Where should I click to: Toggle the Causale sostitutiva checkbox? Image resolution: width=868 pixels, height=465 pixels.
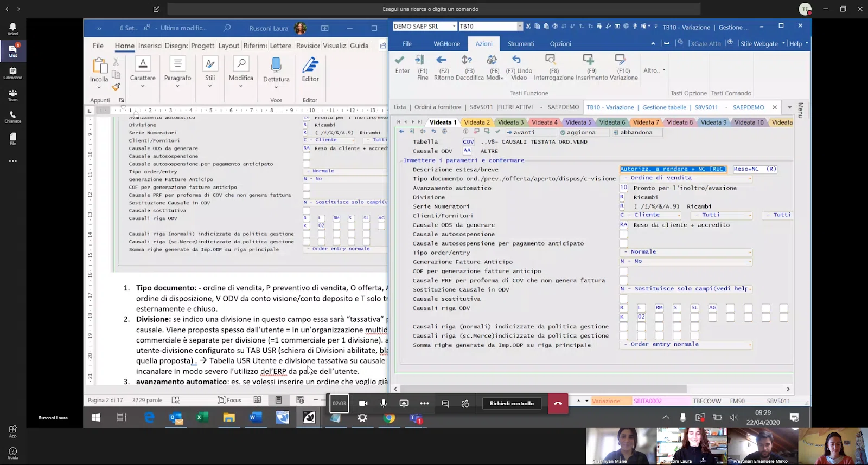(624, 299)
